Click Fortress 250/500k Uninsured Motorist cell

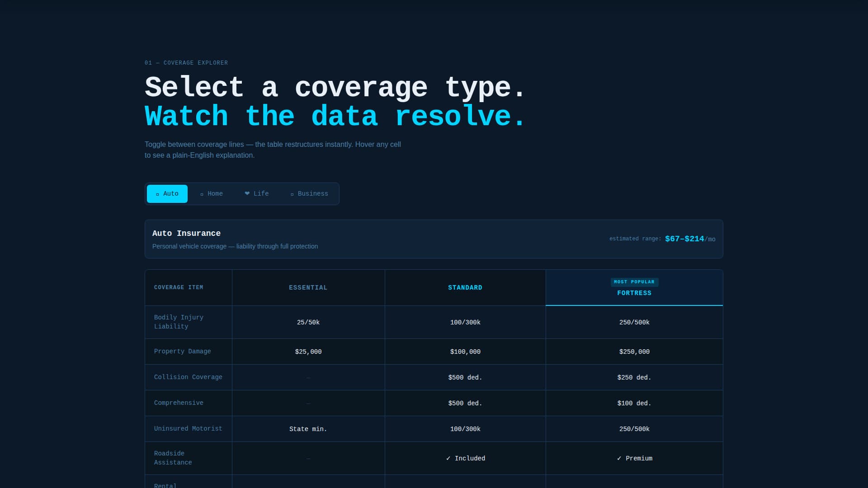(634, 429)
